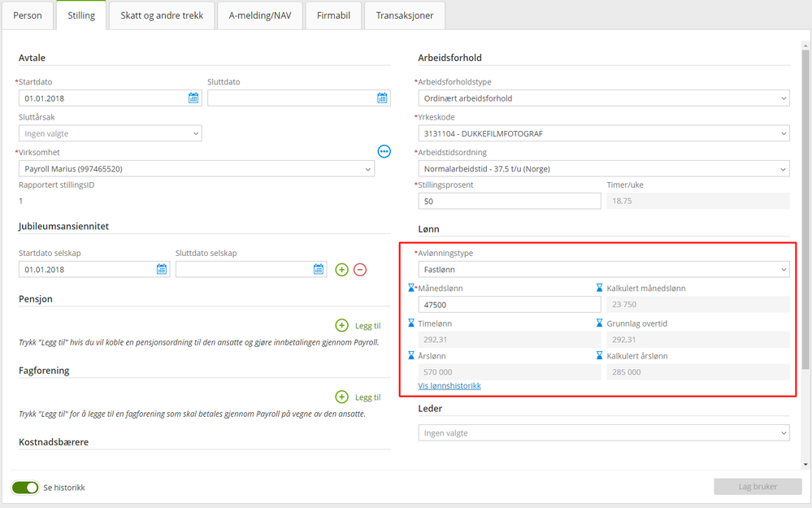812x508 pixels.
Task: Click the Lag bruker button
Action: (758, 486)
